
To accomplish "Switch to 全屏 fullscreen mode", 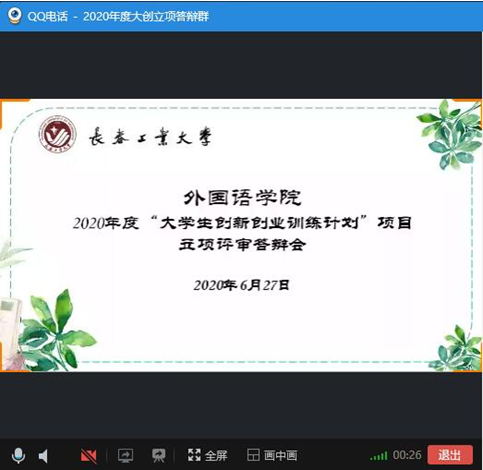I will tap(207, 455).
